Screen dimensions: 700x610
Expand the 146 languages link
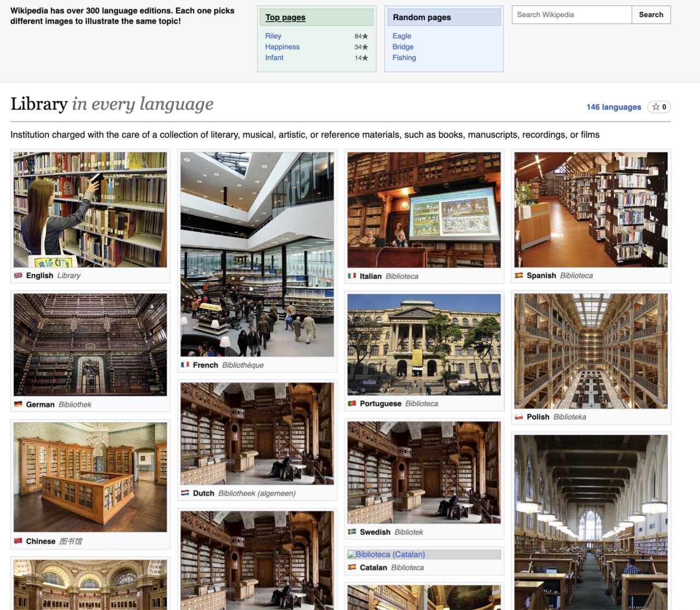(x=613, y=107)
